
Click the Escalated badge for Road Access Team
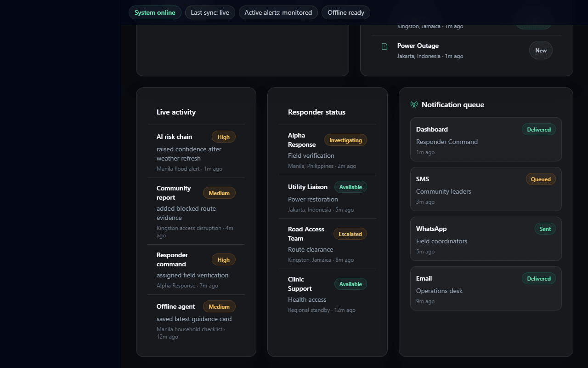tap(350, 234)
